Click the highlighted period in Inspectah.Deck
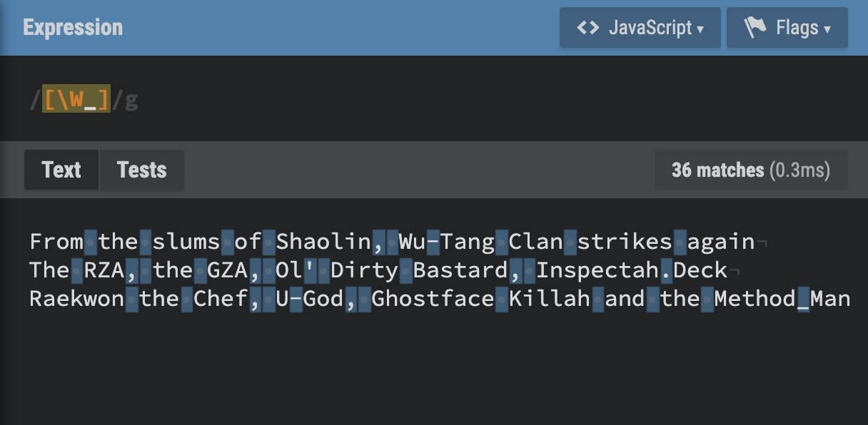 (x=666, y=270)
